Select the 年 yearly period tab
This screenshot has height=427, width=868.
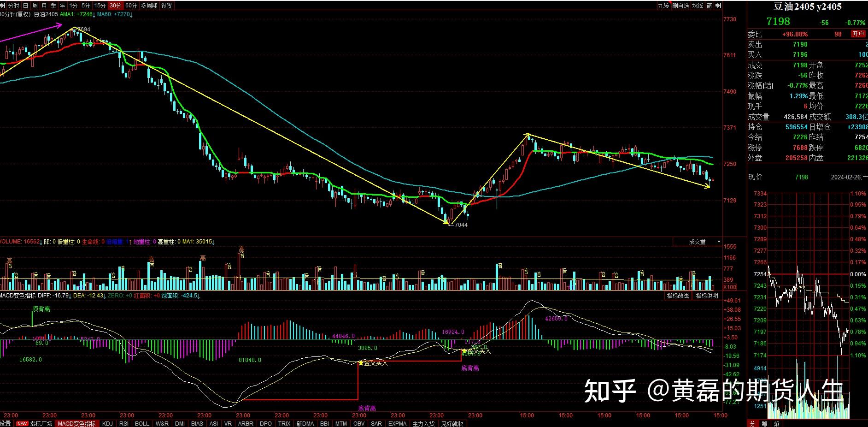point(62,6)
